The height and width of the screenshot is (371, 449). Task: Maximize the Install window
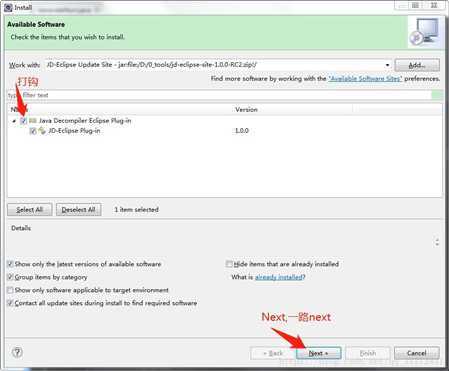[416, 5]
